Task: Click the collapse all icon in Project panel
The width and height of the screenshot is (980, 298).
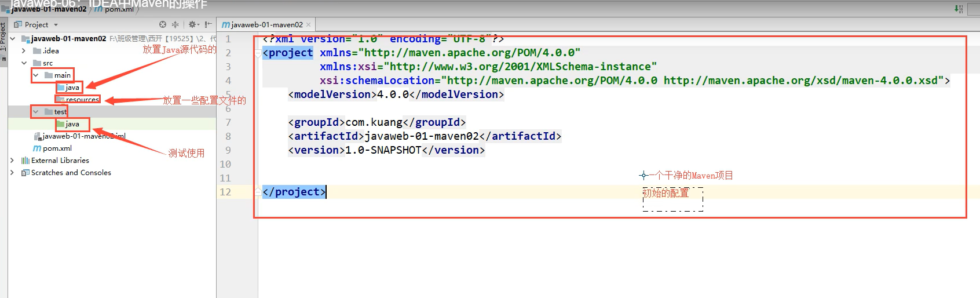Action: pos(175,24)
